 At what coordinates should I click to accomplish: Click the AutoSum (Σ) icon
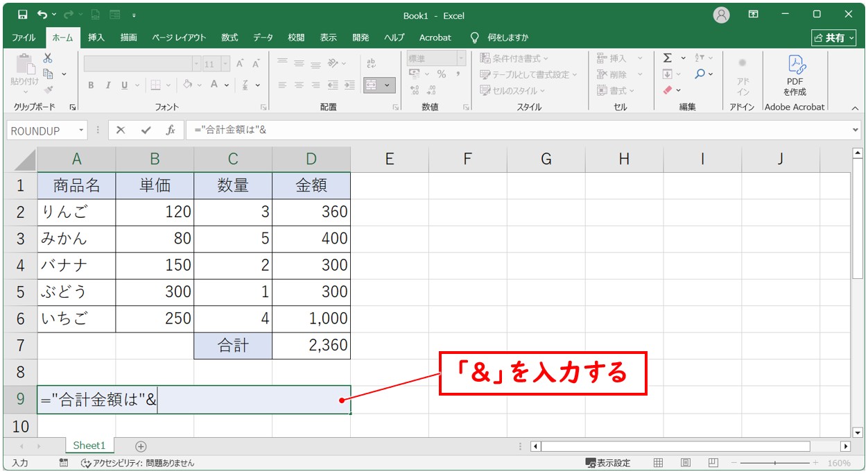[x=667, y=59]
